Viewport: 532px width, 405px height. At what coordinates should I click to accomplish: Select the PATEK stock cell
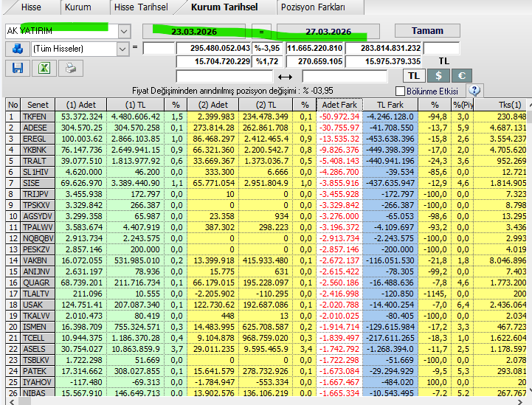(x=38, y=371)
